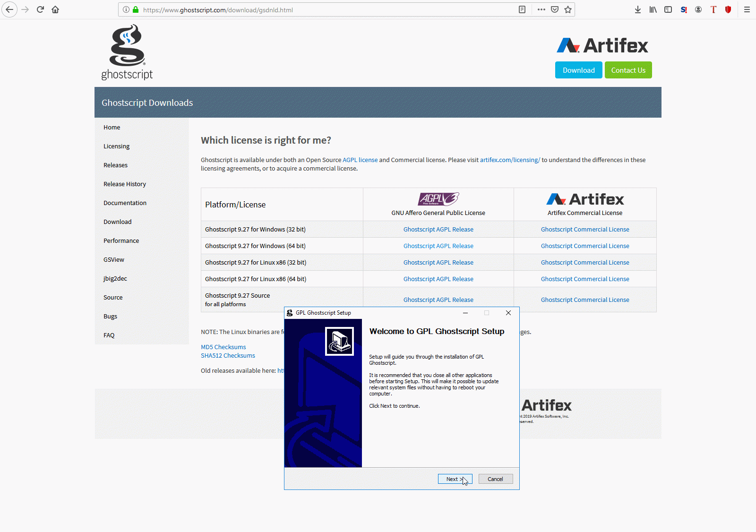This screenshot has height=532, width=756.
Task: Click the browser address bar URL
Action: [218, 10]
